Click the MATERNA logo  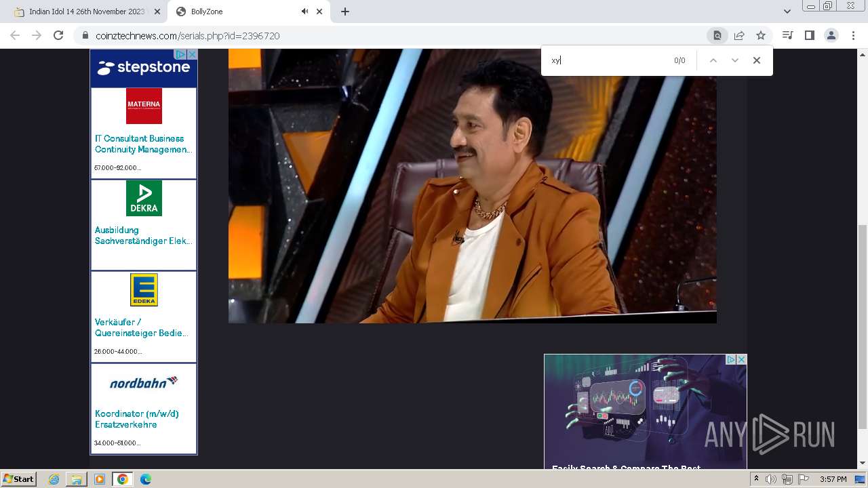(144, 106)
